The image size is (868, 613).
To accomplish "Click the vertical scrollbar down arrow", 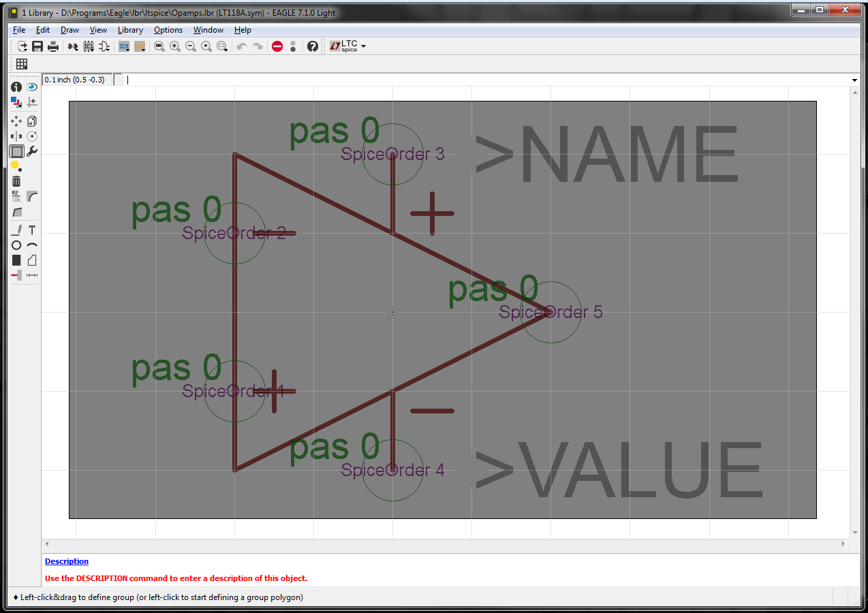I will point(854,533).
